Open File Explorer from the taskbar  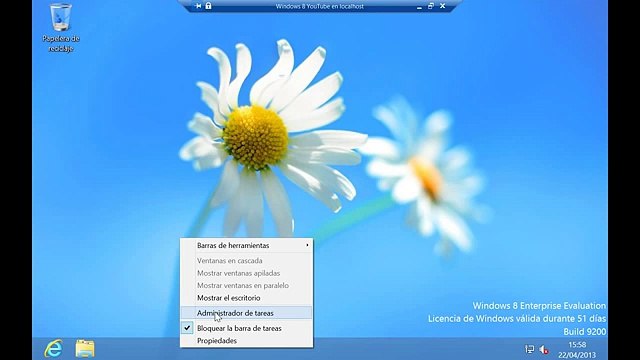click(85, 349)
